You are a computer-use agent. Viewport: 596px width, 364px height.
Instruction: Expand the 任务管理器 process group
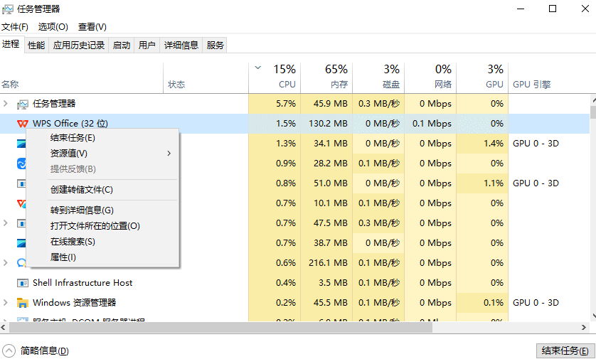click(x=6, y=104)
